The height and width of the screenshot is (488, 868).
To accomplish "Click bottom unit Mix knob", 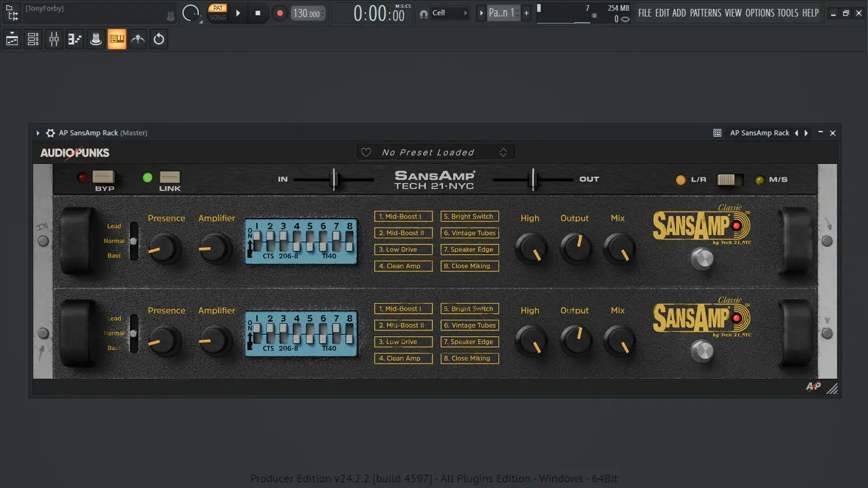I will coord(619,341).
